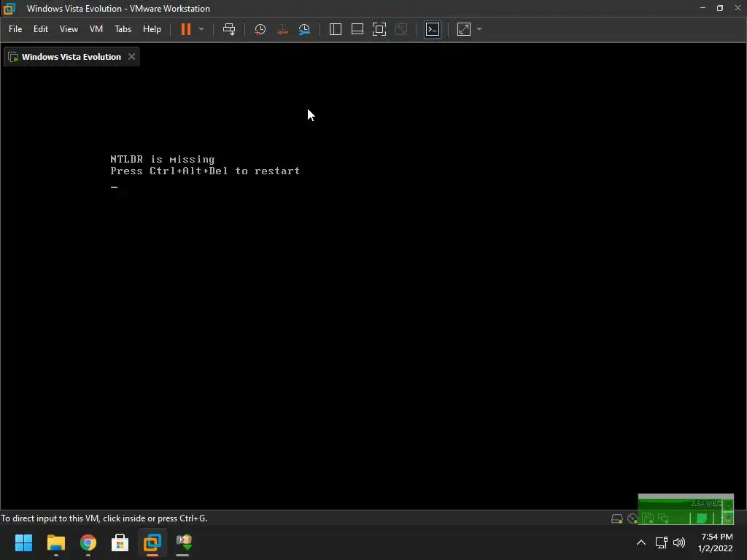Open File Explorer from the taskbar
The height and width of the screenshot is (560, 747).
[55, 542]
